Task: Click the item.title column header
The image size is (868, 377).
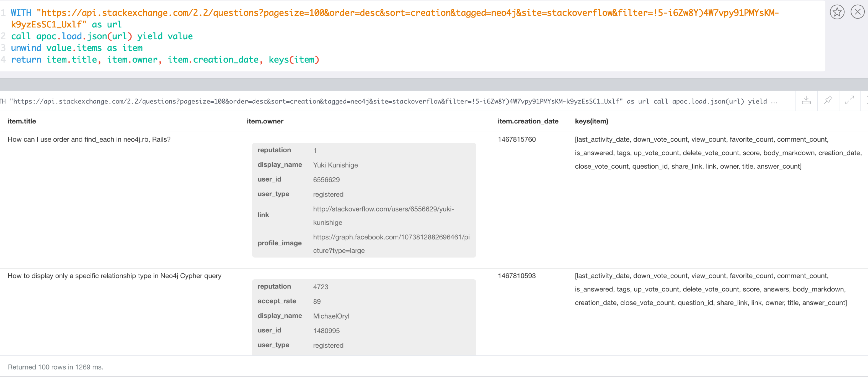Action: coord(22,121)
